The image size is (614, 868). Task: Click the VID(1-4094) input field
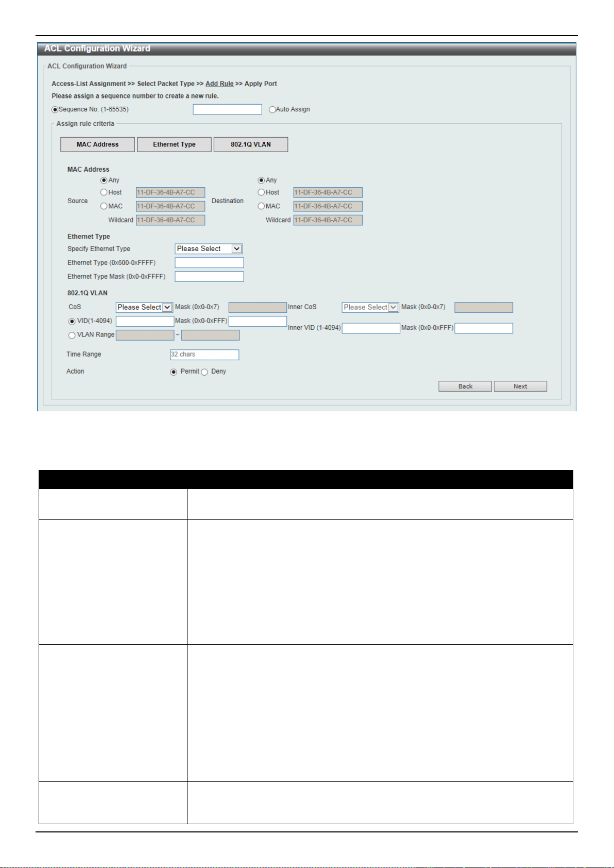click(145, 321)
